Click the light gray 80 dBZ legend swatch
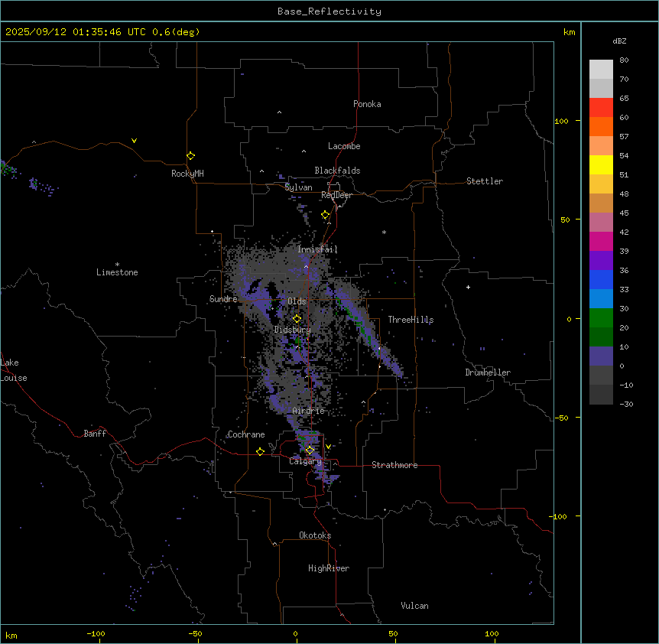Image resolution: width=659 pixels, height=644 pixels. [601, 69]
